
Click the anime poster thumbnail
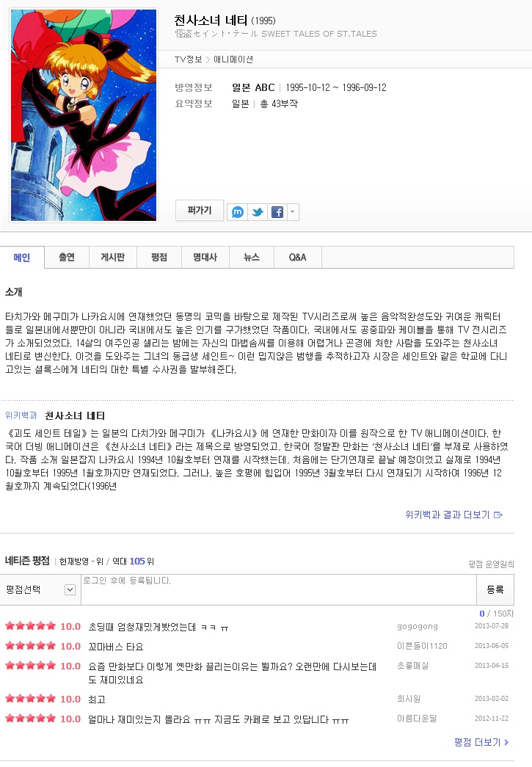coord(84,115)
